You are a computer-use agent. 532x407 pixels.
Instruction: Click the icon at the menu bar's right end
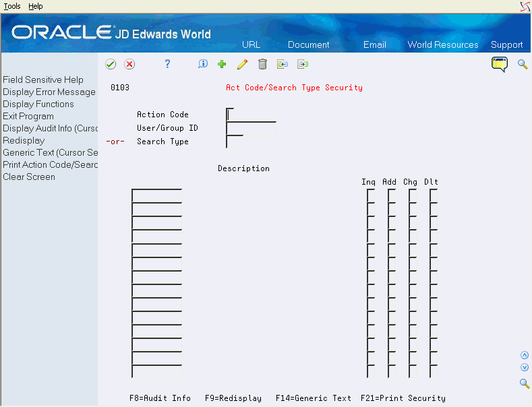click(525, 7)
